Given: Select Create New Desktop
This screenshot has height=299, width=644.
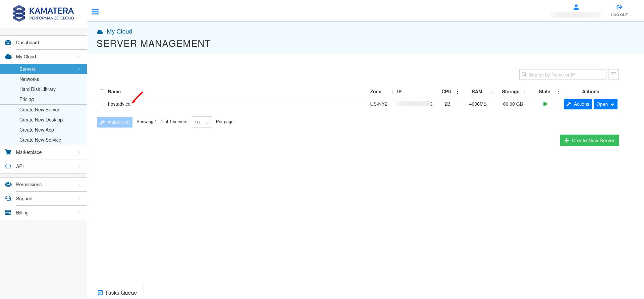Looking at the screenshot, I should (41, 120).
